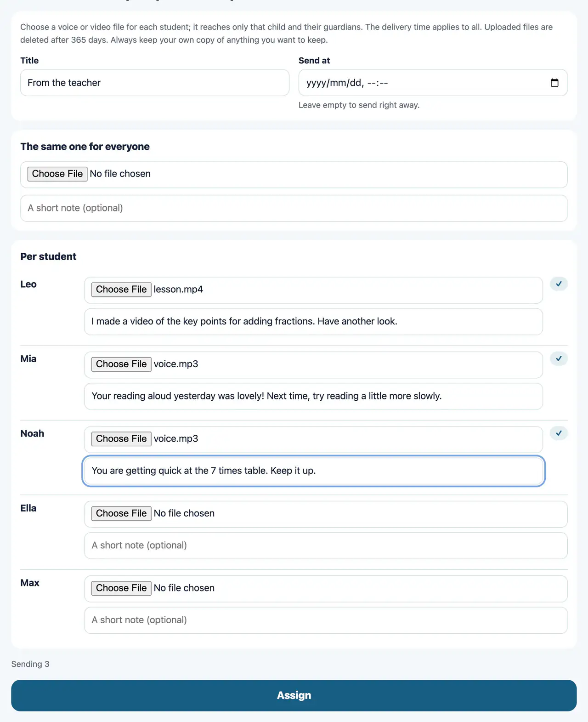588x722 pixels.
Task: Click the checkmark icon beside Leo's file
Action: click(x=559, y=284)
